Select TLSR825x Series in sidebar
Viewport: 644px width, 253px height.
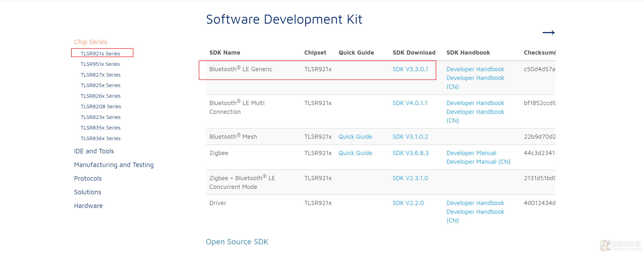[100, 85]
